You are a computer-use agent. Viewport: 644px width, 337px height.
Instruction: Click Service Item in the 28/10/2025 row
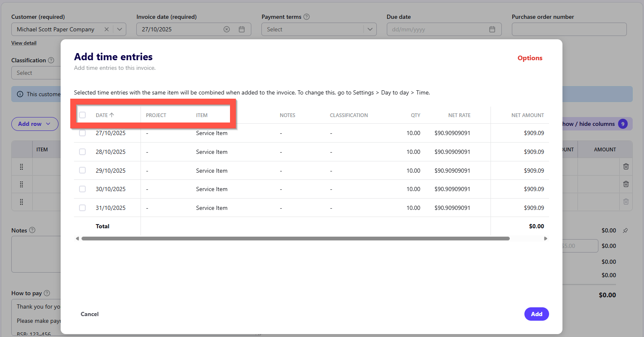coord(212,152)
